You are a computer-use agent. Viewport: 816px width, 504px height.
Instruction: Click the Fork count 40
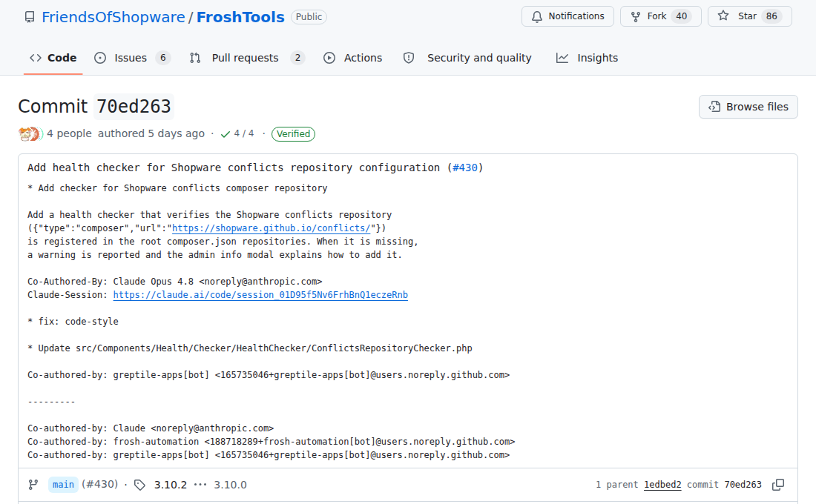pyautogui.click(x=681, y=16)
